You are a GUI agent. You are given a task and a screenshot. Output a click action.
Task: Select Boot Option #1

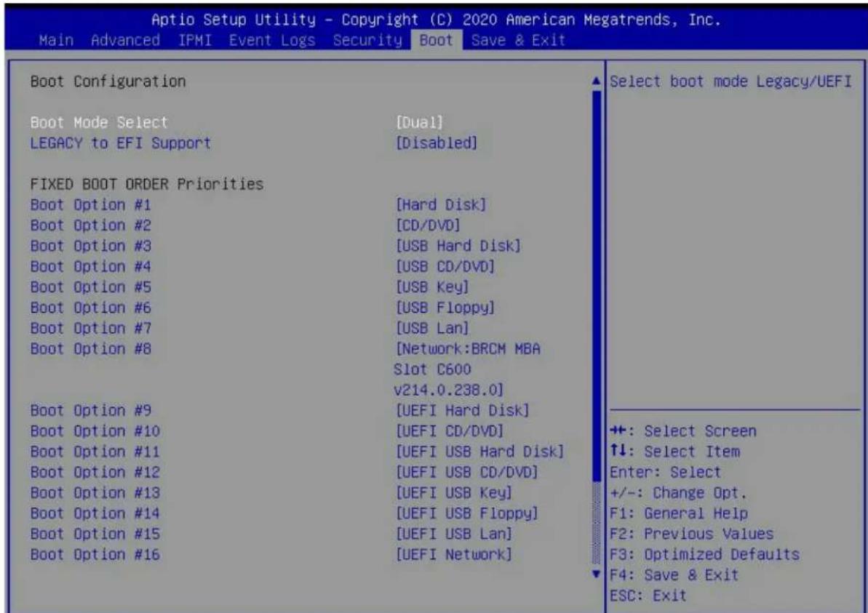tap(90, 205)
